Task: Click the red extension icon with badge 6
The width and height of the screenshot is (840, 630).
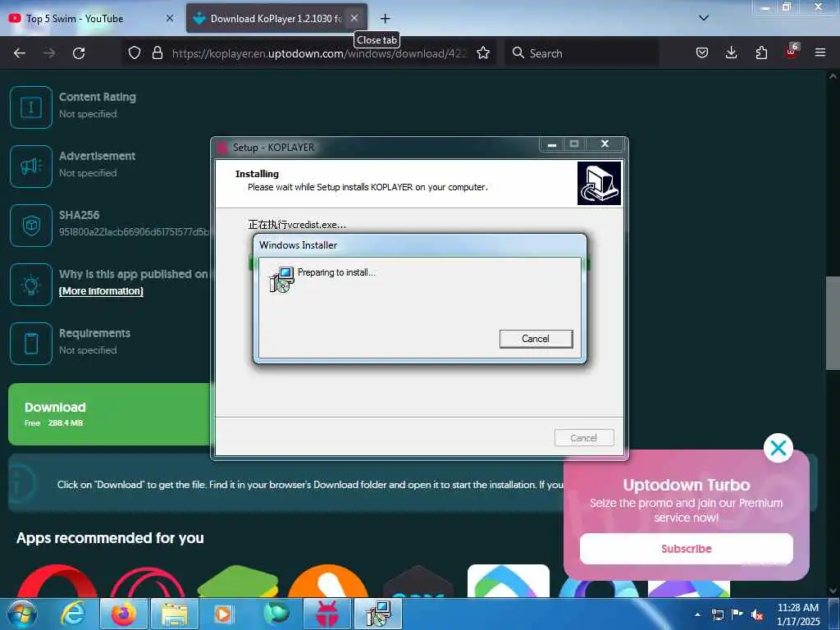Action: [792, 52]
